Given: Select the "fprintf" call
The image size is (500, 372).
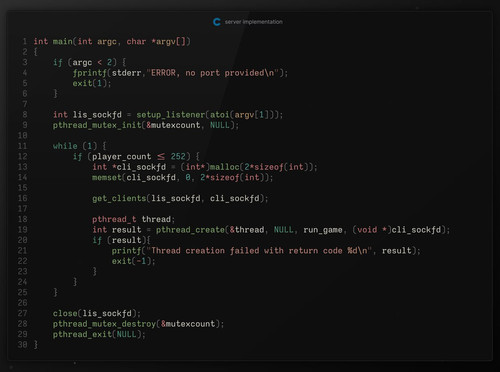Looking at the screenshot, I should (90, 73).
